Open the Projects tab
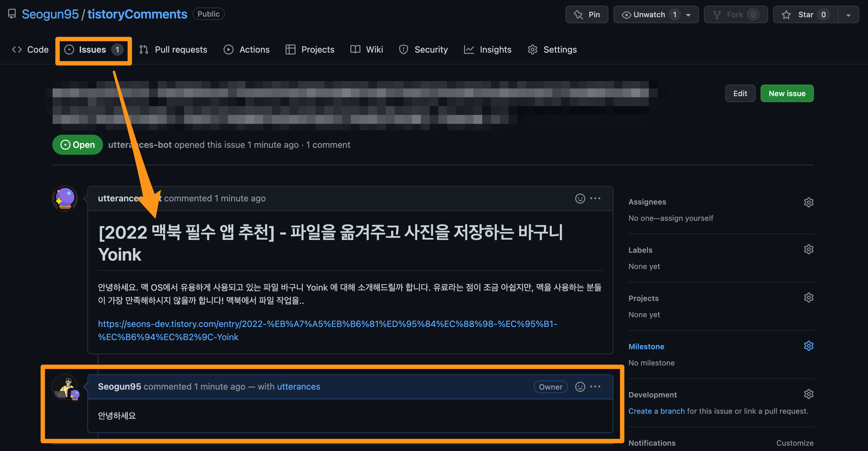Viewport: 868px width, 451px height. pos(310,49)
